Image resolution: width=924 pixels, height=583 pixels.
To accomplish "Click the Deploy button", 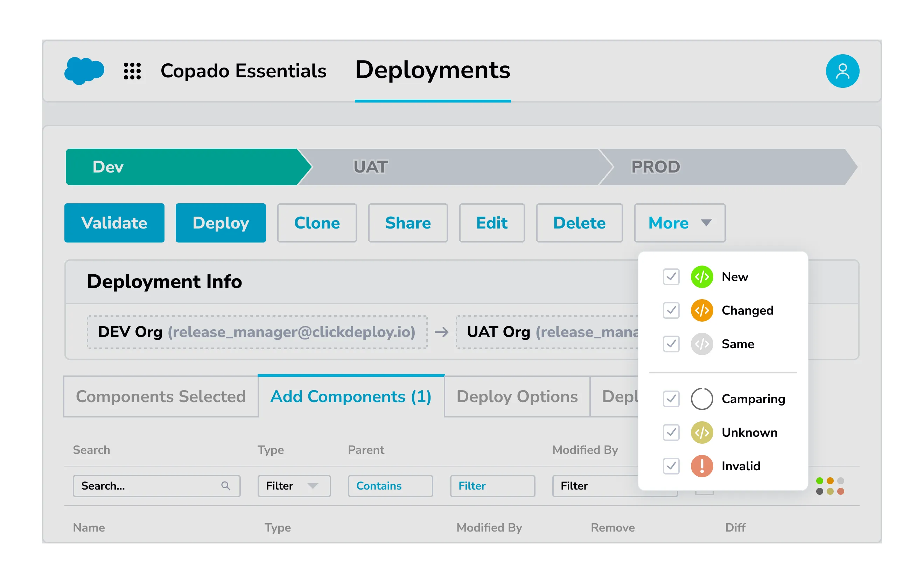I will pyautogui.click(x=220, y=223).
